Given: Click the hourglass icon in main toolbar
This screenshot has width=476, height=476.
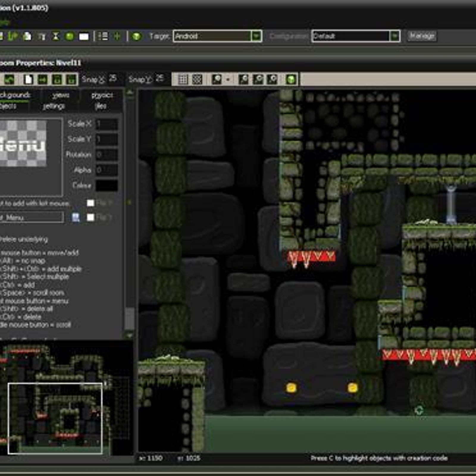Looking at the screenshot, I should (56, 36).
